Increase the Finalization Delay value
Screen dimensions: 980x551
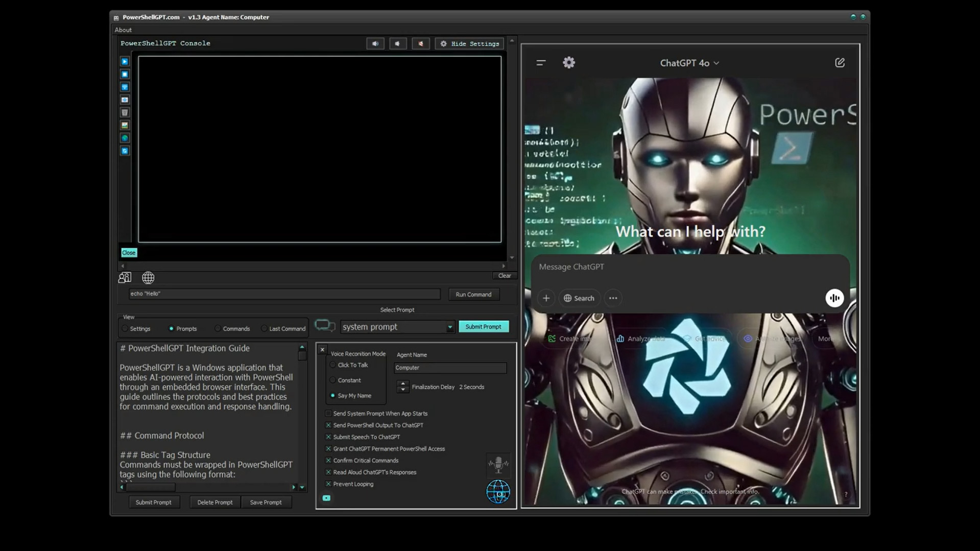pyautogui.click(x=403, y=383)
